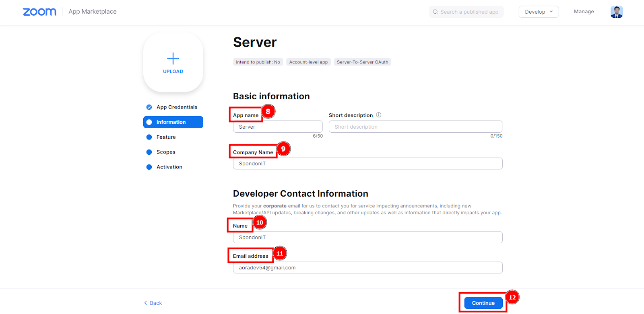Click the App Credentials checkmark icon
644x314 pixels.
[149, 107]
